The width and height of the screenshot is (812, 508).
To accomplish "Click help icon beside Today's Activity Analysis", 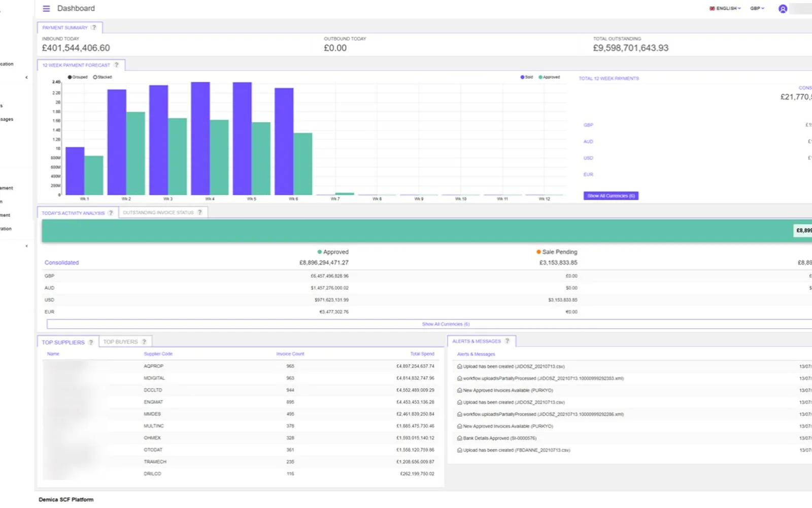I will 111,213.
